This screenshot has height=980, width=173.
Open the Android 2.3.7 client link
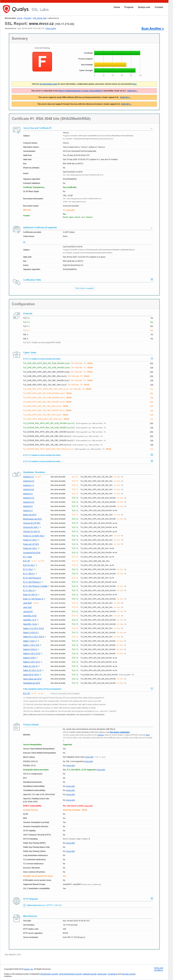point(28,477)
